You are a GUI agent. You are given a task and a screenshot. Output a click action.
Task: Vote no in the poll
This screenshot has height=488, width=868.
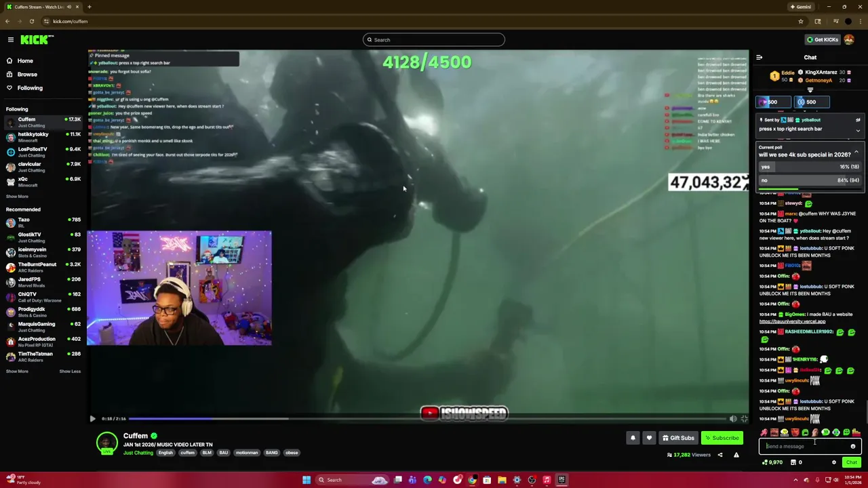pos(810,180)
